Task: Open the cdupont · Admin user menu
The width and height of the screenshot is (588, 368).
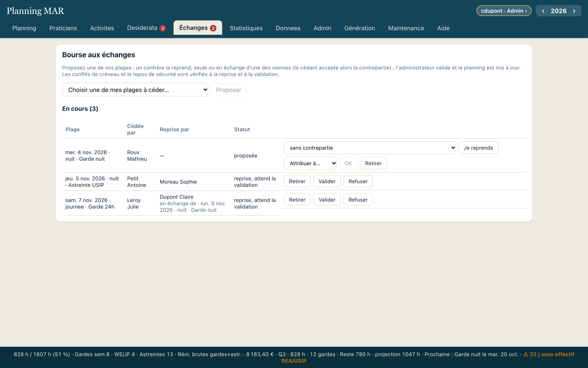Action: coord(504,11)
